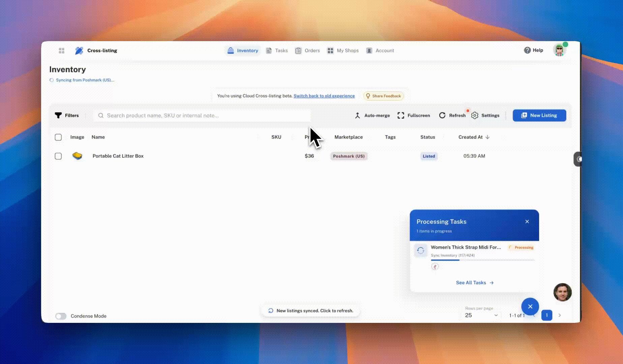Click the New Listing button
This screenshot has height=364, width=623.
coord(539,115)
